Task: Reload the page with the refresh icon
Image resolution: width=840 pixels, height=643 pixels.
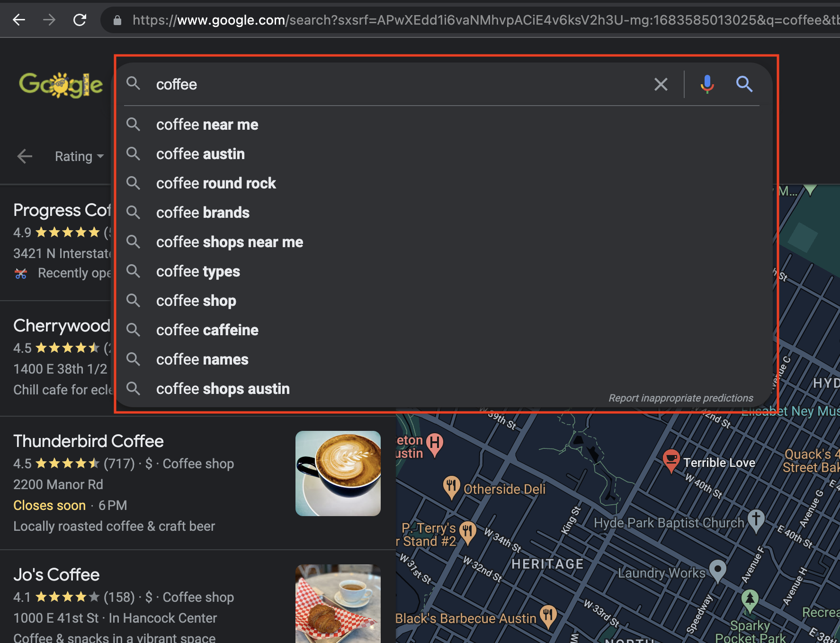Action: pyautogui.click(x=80, y=19)
